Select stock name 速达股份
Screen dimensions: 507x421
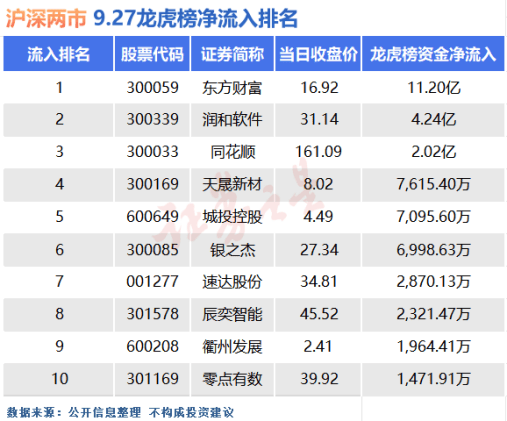232,282
